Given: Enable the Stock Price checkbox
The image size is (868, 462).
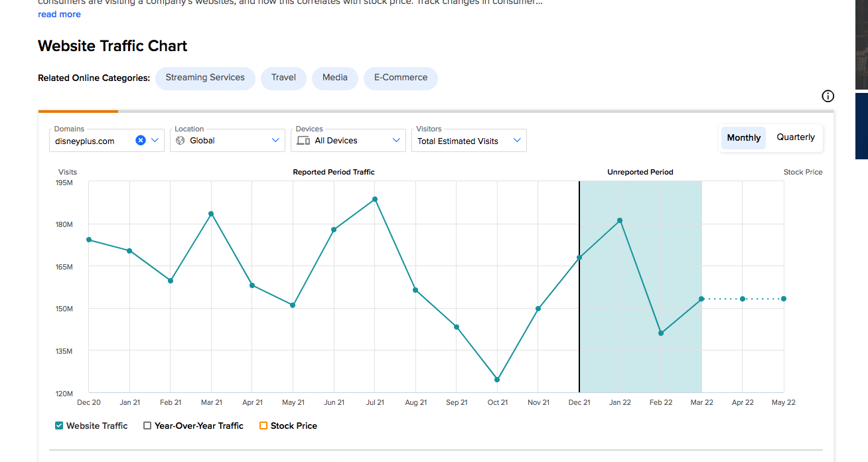Looking at the screenshot, I should 263,425.
